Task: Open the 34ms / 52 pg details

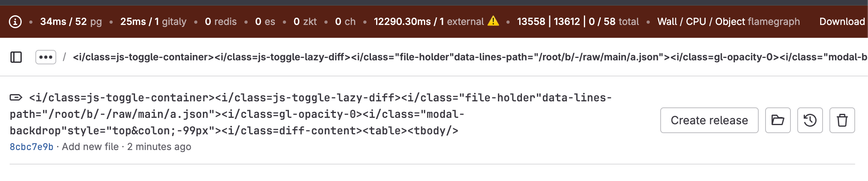Action: pos(71,22)
